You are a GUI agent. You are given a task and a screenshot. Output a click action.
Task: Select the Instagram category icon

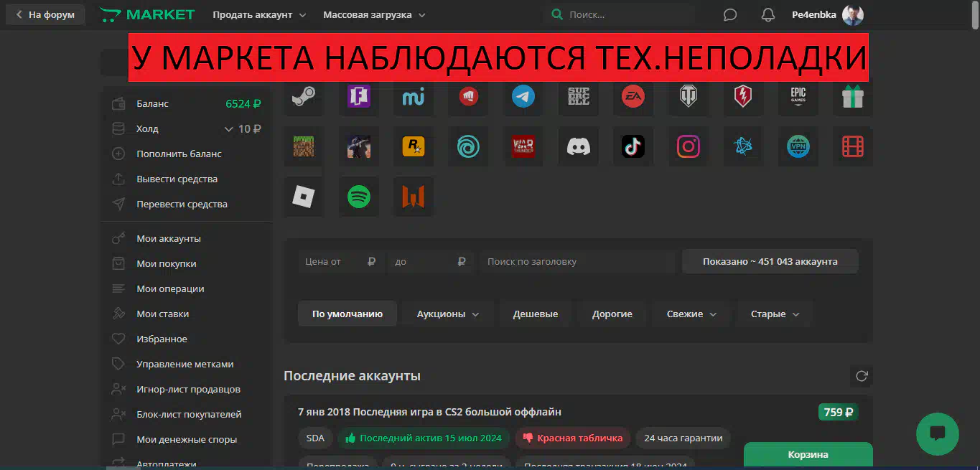(688, 146)
